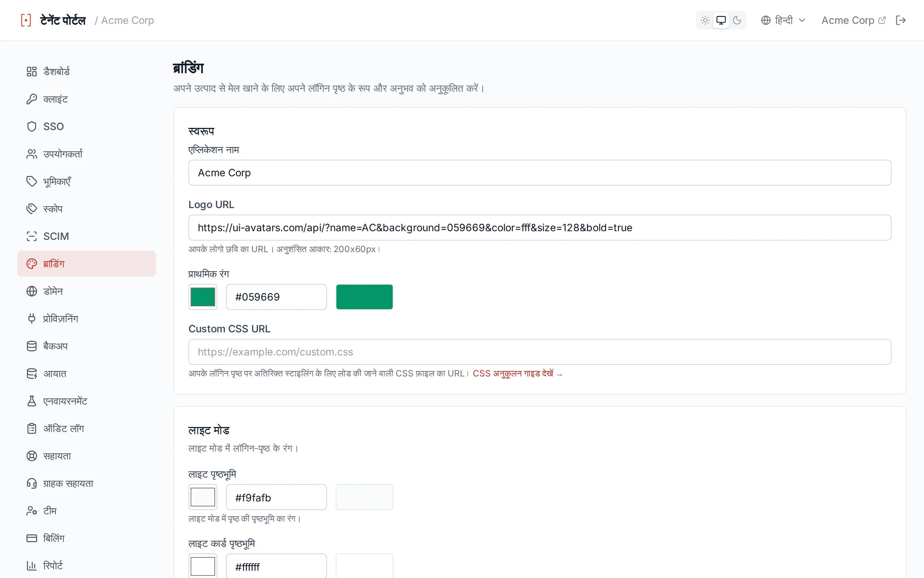Click the #059669 hex color field
This screenshot has height=578, width=924.
(276, 297)
